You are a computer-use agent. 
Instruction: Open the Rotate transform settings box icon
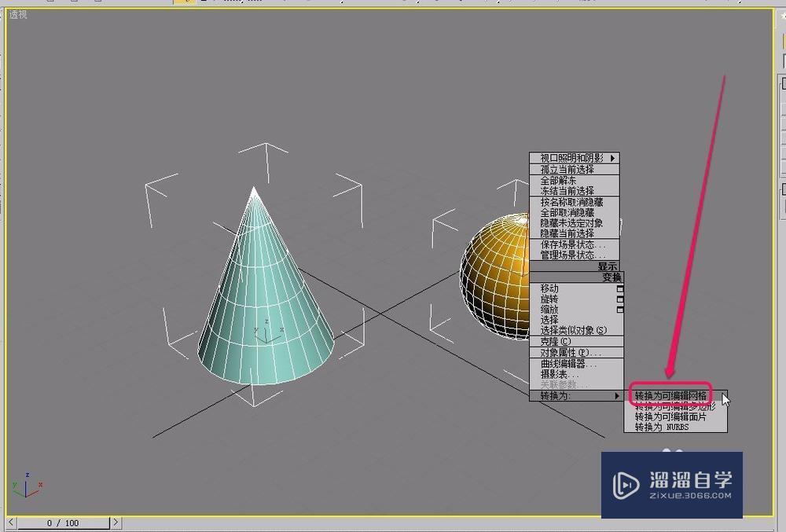click(x=619, y=299)
